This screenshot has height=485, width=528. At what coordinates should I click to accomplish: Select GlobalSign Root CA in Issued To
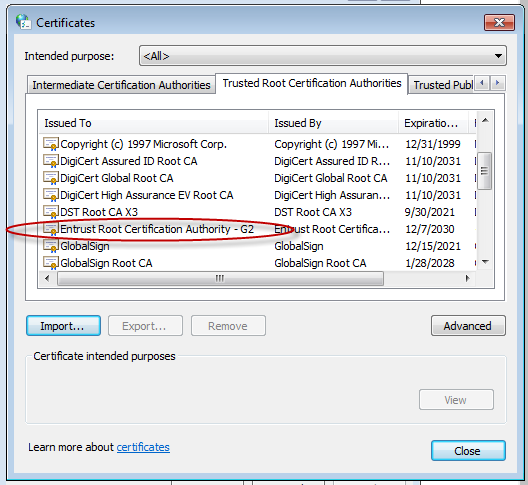(106, 263)
